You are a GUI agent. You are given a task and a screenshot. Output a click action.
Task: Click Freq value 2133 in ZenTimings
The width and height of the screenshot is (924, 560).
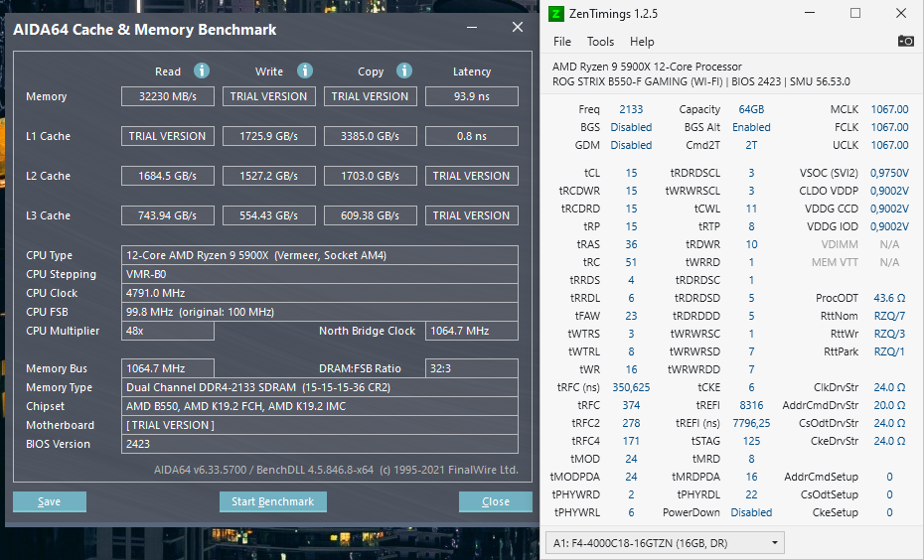click(x=631, y=109)
